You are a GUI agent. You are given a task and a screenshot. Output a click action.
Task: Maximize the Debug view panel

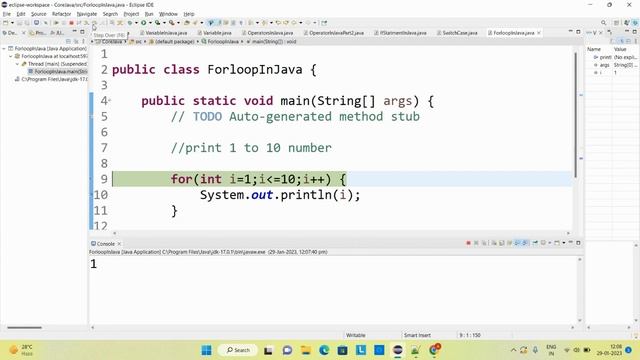pos(82,31)
